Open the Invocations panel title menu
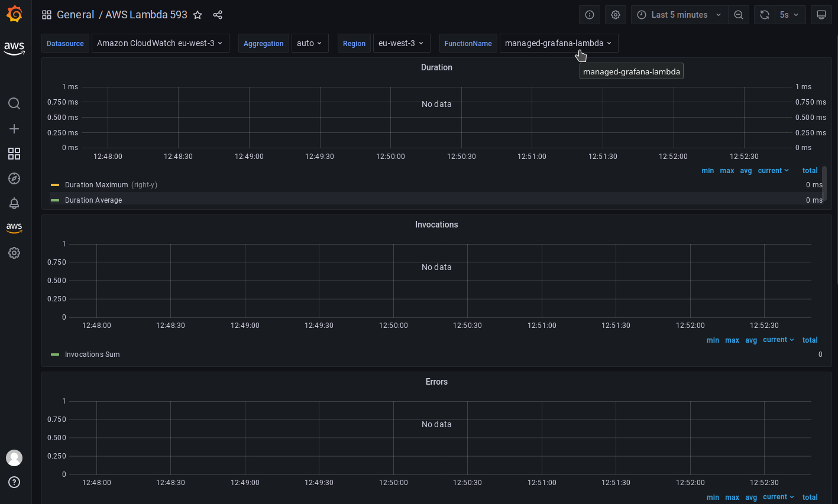 point(436,225)
